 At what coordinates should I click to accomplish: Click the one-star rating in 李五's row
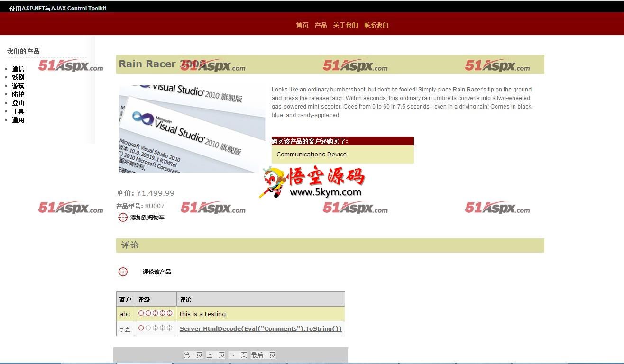(x=155, y=328)
